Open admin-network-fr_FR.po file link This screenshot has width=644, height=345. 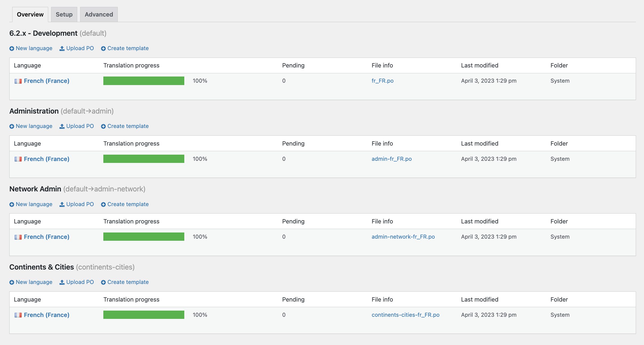tap(403, 237)
